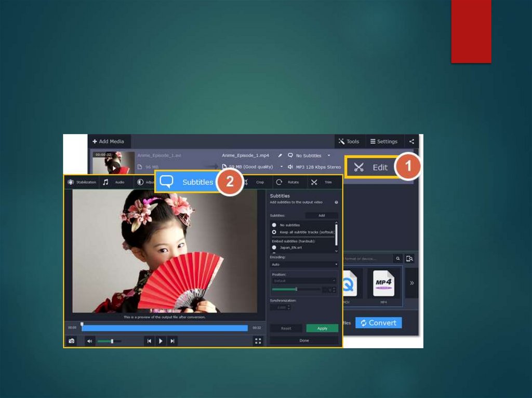Click the position value stepper arrows
532x398 pixels.
[x=334, y=290]
